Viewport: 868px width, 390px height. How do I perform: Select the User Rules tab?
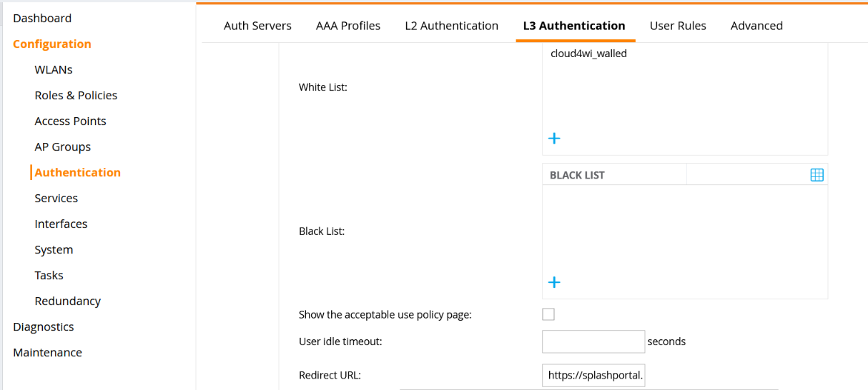pyautogui.click(x=678, y=26)
